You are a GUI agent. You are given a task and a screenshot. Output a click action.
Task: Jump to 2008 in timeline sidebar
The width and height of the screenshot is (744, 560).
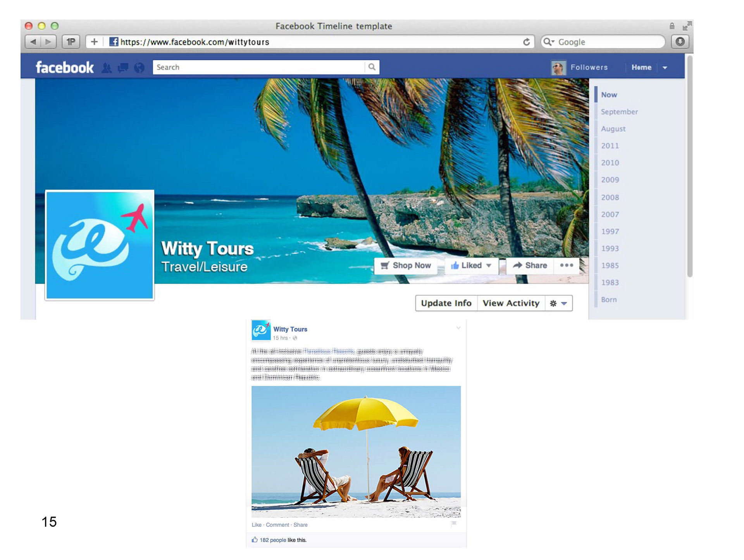click(610, 198)
